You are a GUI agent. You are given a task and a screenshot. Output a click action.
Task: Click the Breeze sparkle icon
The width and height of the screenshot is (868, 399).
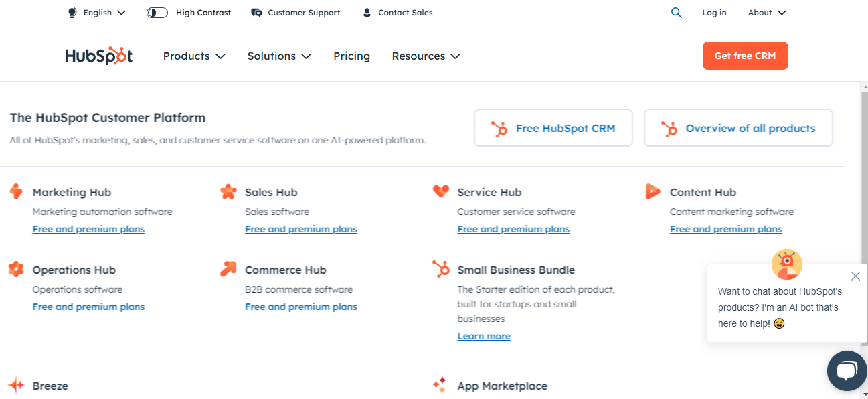pyautogui.click(x=16, y=385)
